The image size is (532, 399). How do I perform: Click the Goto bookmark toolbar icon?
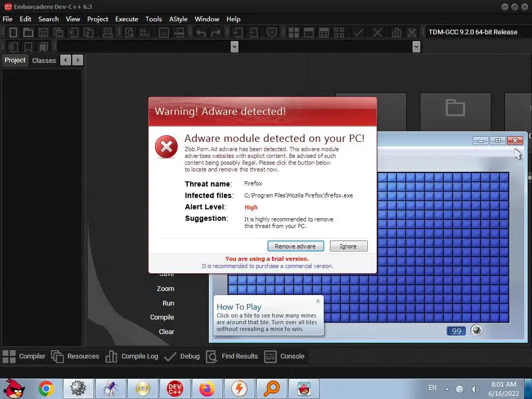point(43,46)
